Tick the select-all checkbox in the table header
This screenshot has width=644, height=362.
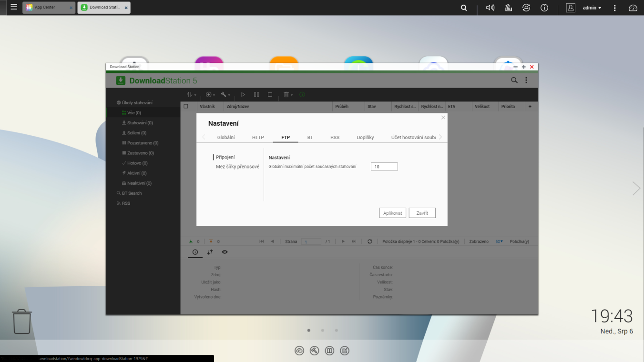(186, 106)
